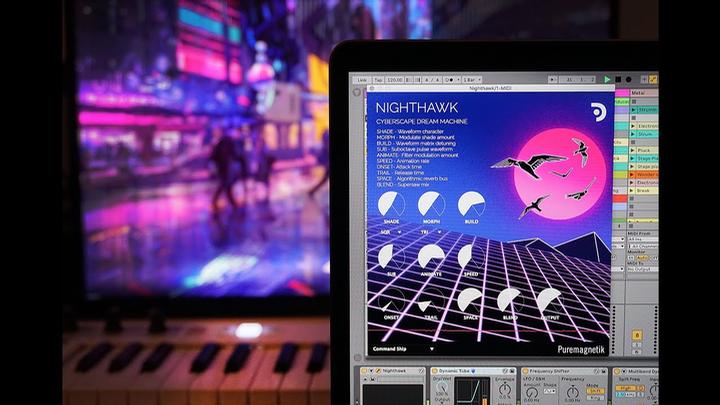The image size is (720, 405).
Task: Click the Puremagnetik brand text
Action: pyautogui.click(x=581, y=349)
